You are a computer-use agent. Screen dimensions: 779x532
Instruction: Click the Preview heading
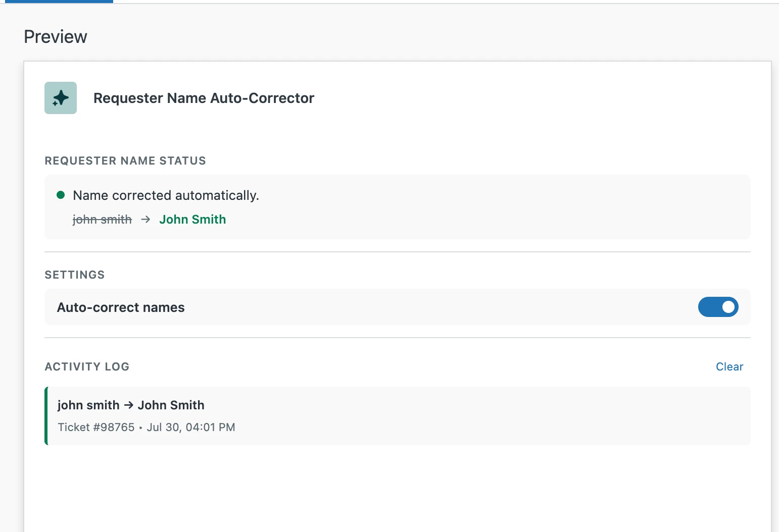pyautogui.click(x=56, y=37)
